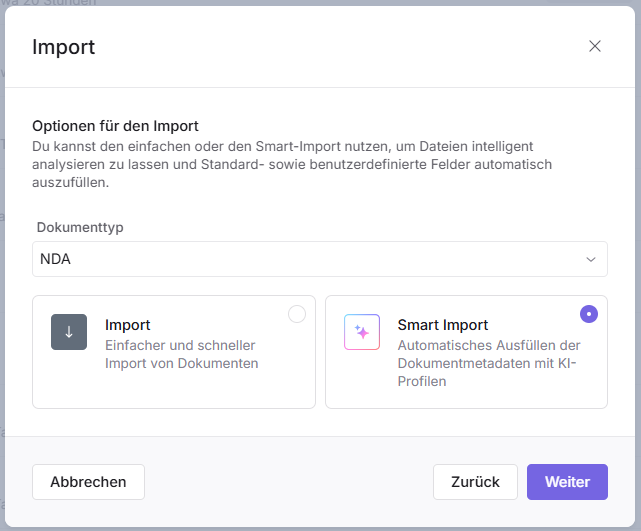This screenshot has width=641, height=531.
Task: Close the Import dialog with the X
Action: 595,46
